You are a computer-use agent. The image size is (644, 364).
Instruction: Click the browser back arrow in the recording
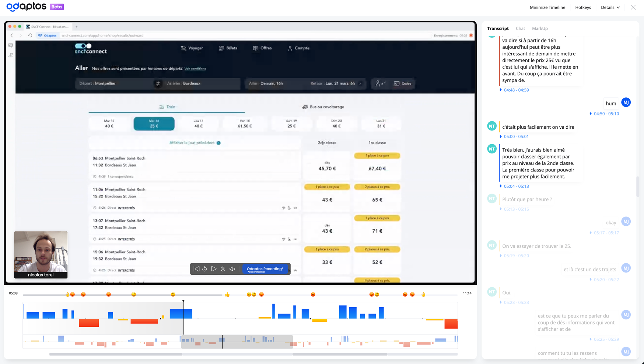(x=12, y=35)
